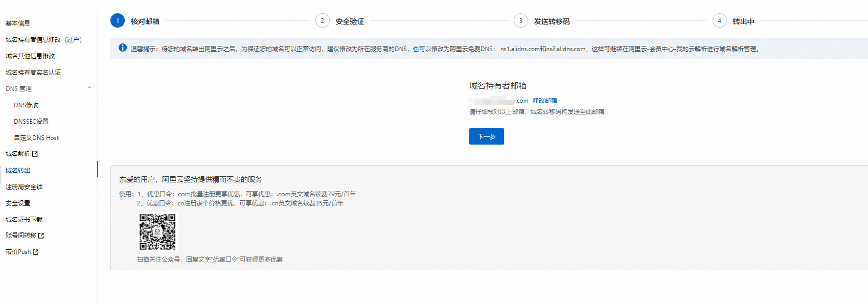The height and width of the screenshot is (304, 868).
Task: Select DNS修改 under DNS 管理
Action: (26, 105)
